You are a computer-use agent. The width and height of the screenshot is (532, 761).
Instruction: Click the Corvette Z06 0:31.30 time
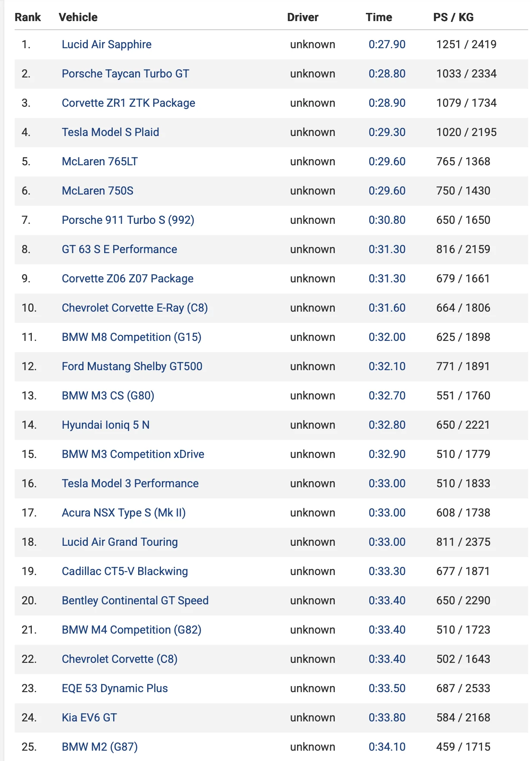[387, 278]
